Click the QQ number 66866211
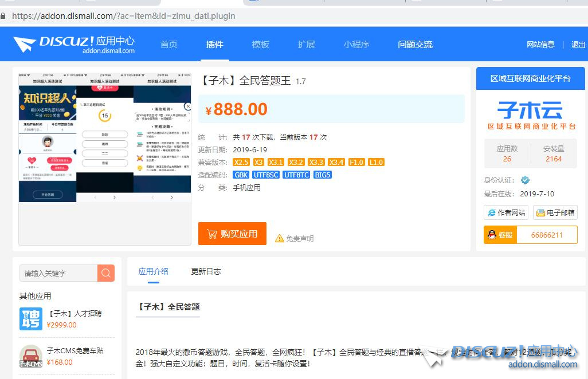This screenshot has width=588, height=379. pos(547,235)
